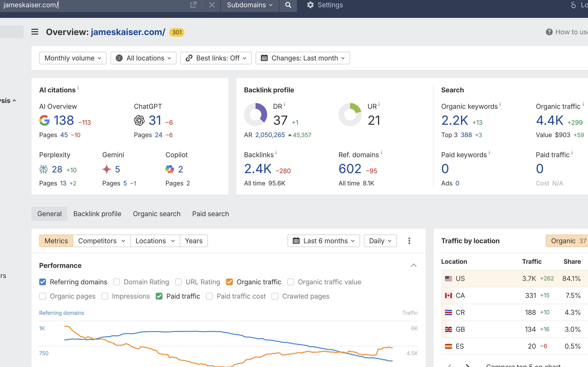The image size is (588, 367).
Task: Enable the Domain Rating checkbox
Action: tap(117, 282)
